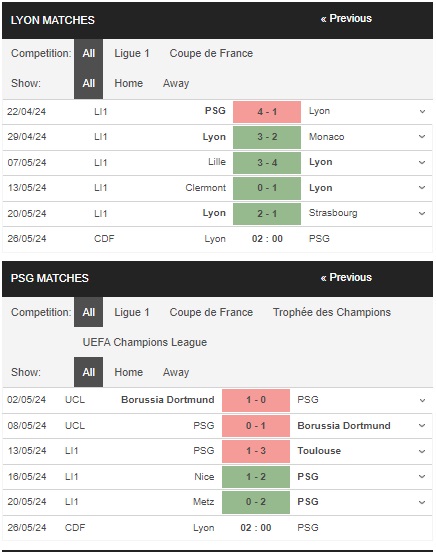Expand PSG 4-1 Lyon match details chevron
This screenshot has height=553, width=436.
tap(422, 111)
